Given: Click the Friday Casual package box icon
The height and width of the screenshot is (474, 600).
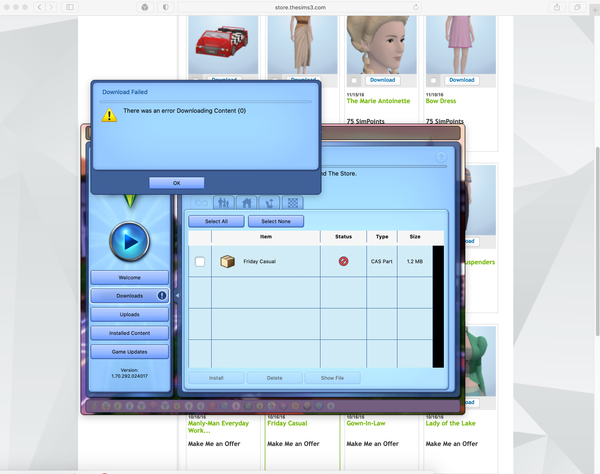Looking at the screenshot, I should pos(228,261).
